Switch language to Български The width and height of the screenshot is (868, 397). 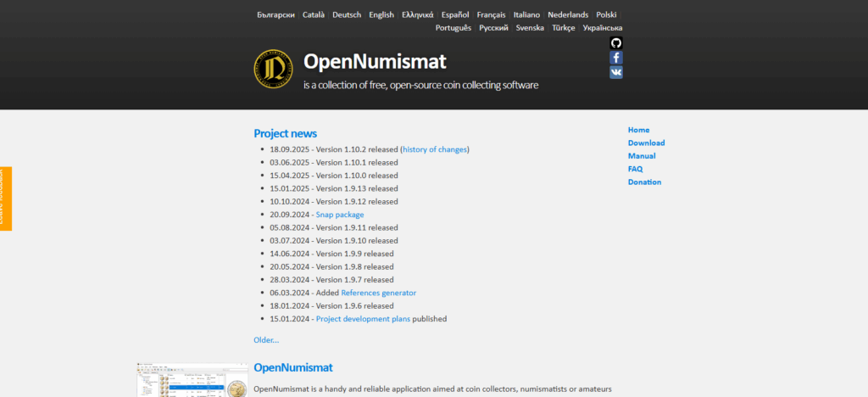click(x=275, y=15)
